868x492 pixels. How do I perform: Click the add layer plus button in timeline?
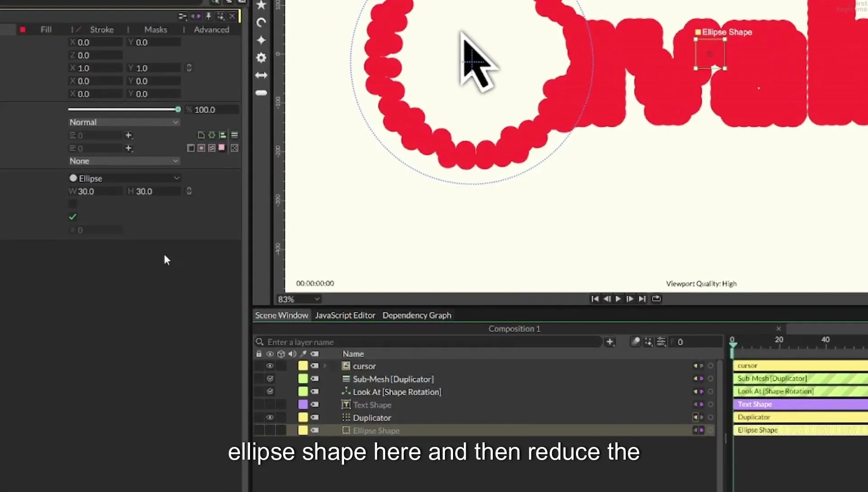(x=610, y=342)
